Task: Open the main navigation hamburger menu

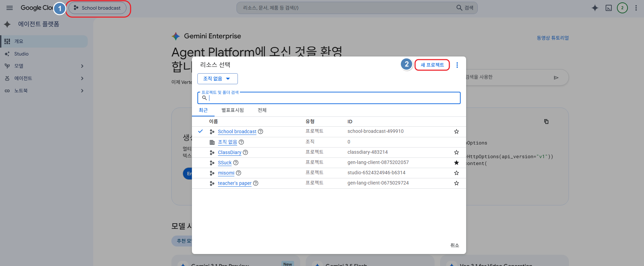Action: pos(10,8)
